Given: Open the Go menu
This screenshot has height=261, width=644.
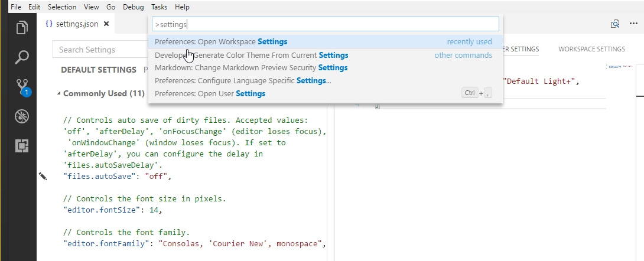Looking at the screenshot, I should 111,7.
